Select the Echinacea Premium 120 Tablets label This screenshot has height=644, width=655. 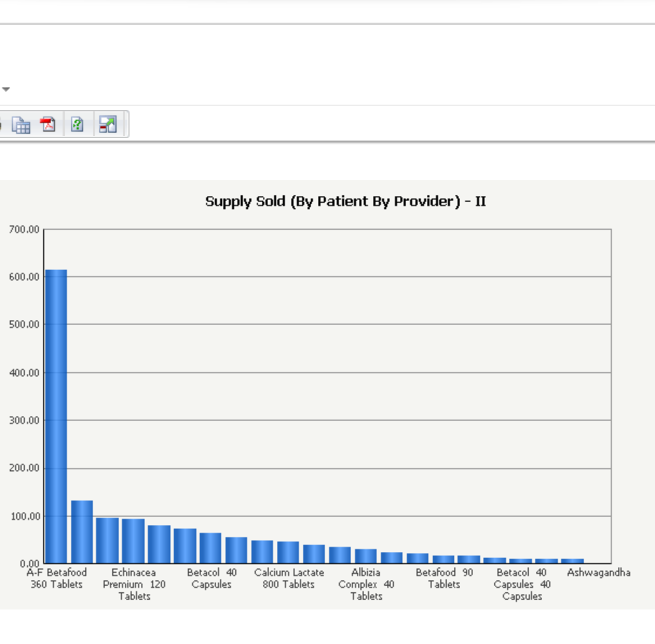pos(134,584)
